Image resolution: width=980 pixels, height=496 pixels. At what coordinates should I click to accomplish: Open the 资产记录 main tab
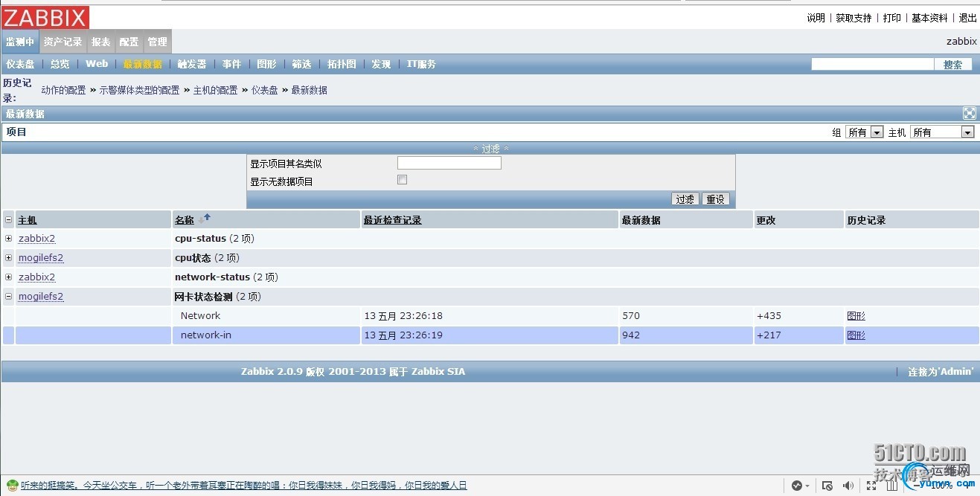[63, 42]
